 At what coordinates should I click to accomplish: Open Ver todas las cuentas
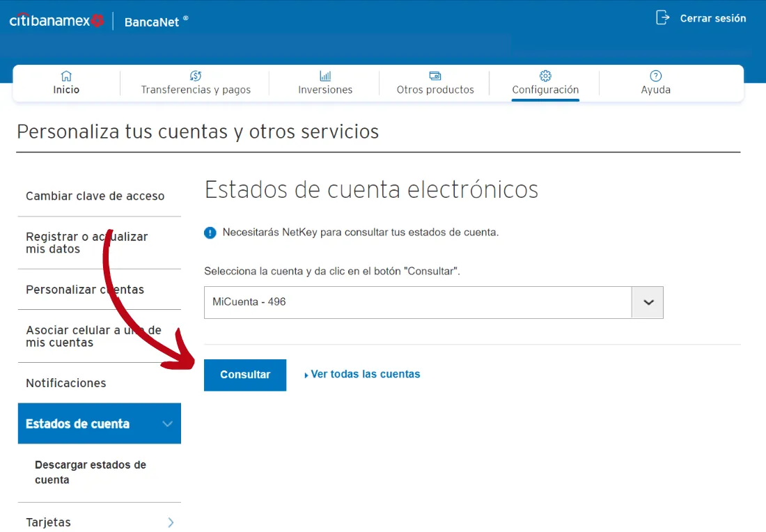[x=365, y=374]
